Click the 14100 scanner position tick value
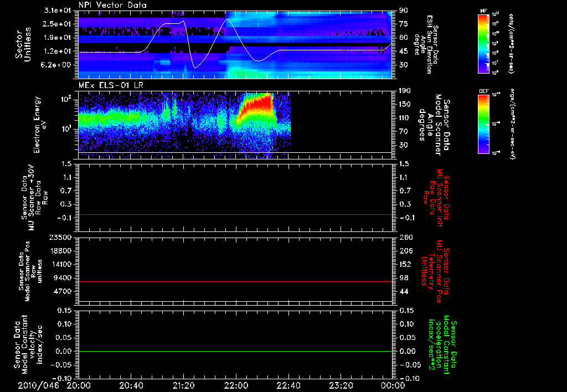This screenshot has width=567, height=392. coord(60,264)
